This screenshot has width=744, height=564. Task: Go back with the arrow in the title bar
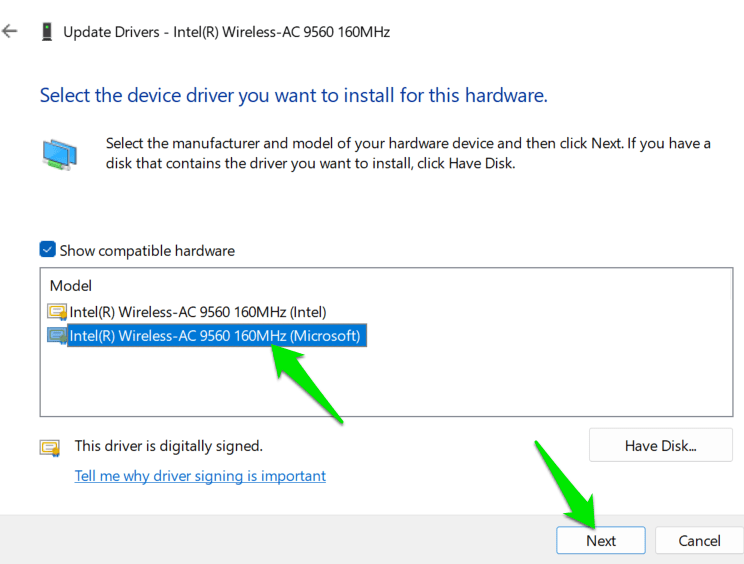9,32
